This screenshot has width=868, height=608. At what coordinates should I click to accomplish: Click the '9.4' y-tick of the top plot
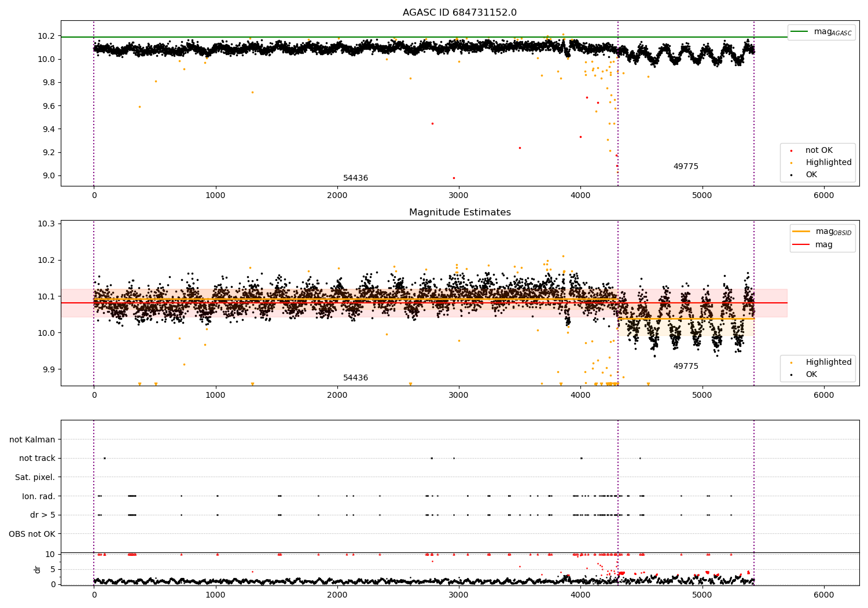[49, 129]
